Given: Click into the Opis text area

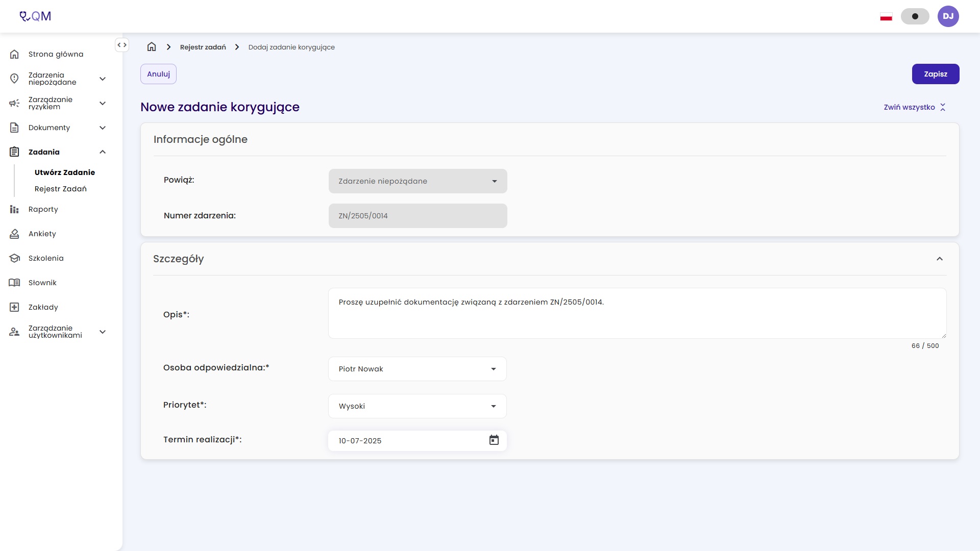Looking at the screenshot, I should coord(638,313).
